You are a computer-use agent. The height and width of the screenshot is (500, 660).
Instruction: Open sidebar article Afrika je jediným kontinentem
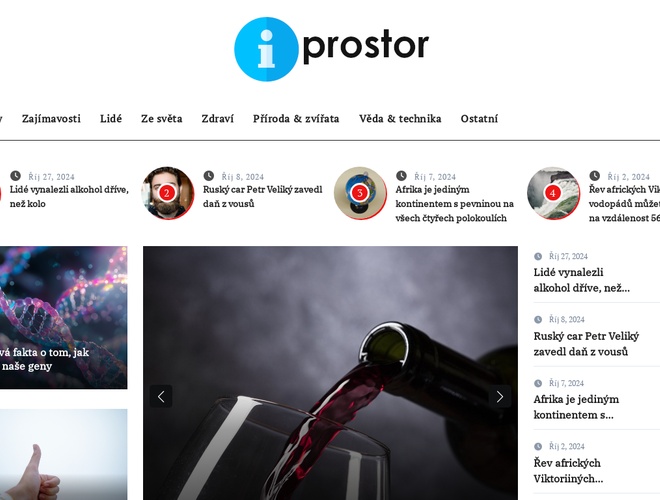pos(576,407)
